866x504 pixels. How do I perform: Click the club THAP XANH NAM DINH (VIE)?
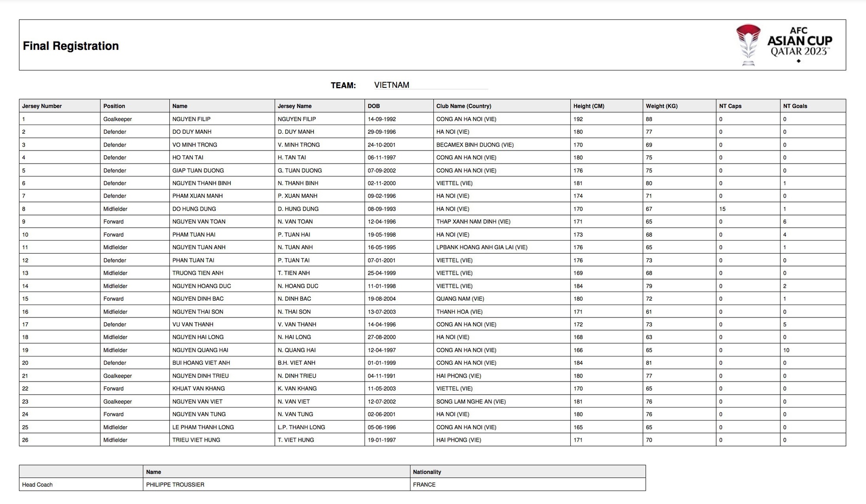tap(473, 222)
